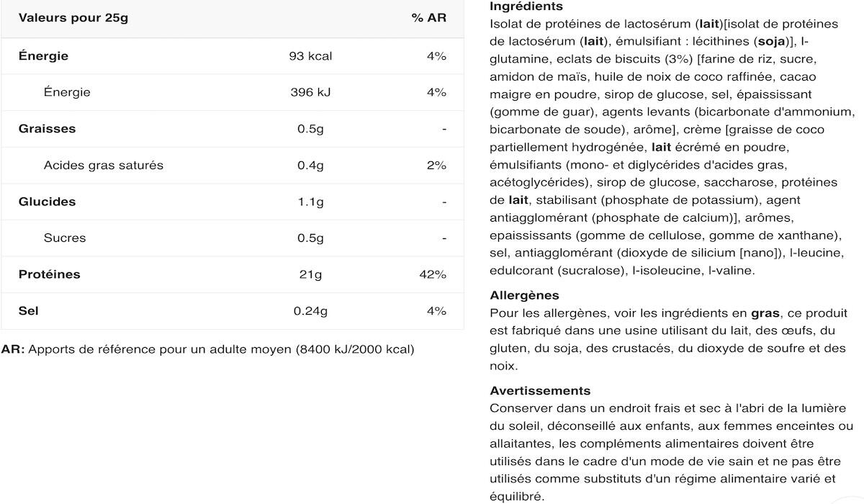Select the "Allergènes" section heading
Image resolution: width=864 pixels, height=504 pixels.
[x=524, y=295]
